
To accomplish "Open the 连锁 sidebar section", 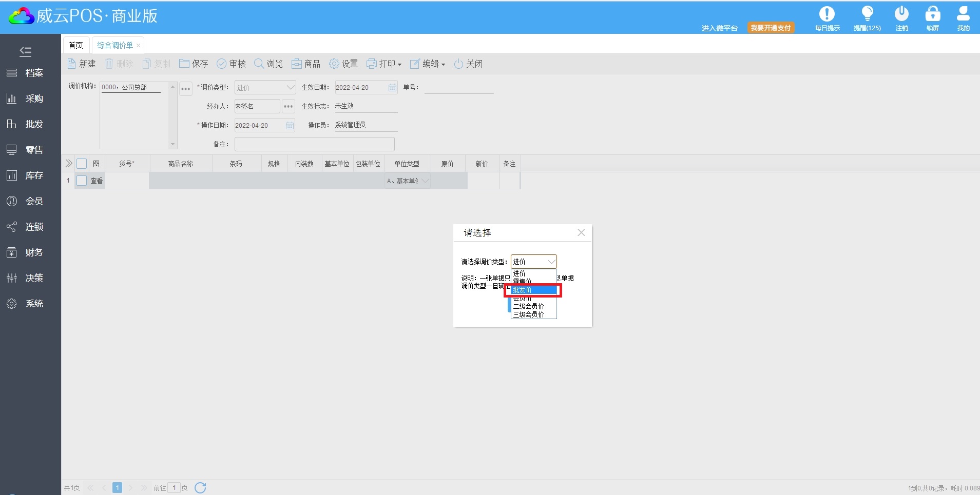I will coord(30,227).
